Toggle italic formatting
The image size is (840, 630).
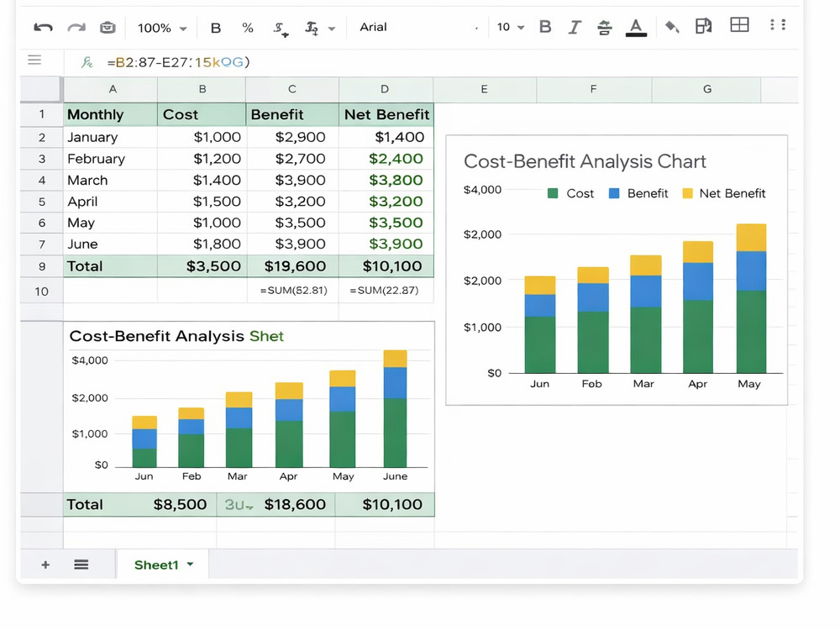[x=575, y=27]
